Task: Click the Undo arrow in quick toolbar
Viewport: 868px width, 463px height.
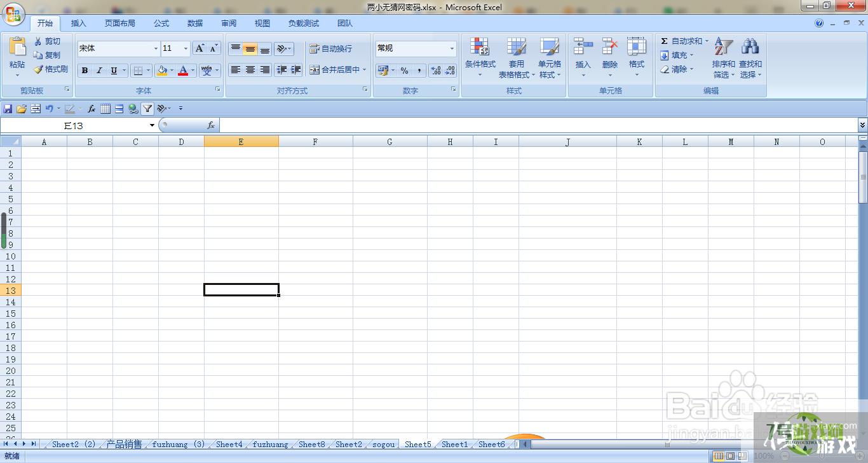Action: (49, 109)
